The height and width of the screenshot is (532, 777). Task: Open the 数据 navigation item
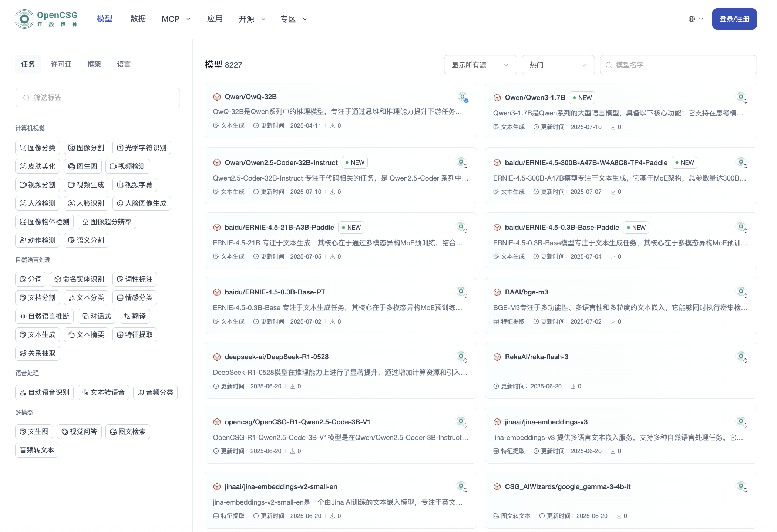click(x=138, y=19)
